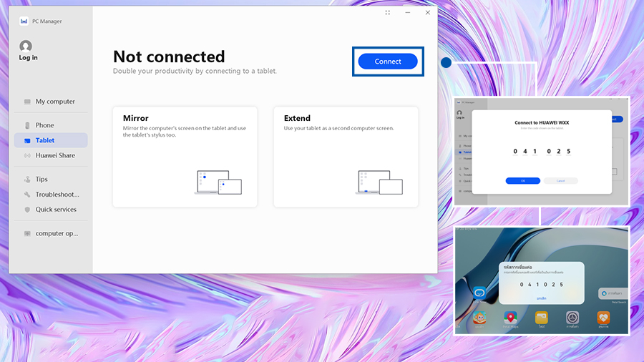Image resolution: width=644 pixels, height=362 pixels.
Task: Open the Troubleshoot sidebar icon
Action: 27,195
